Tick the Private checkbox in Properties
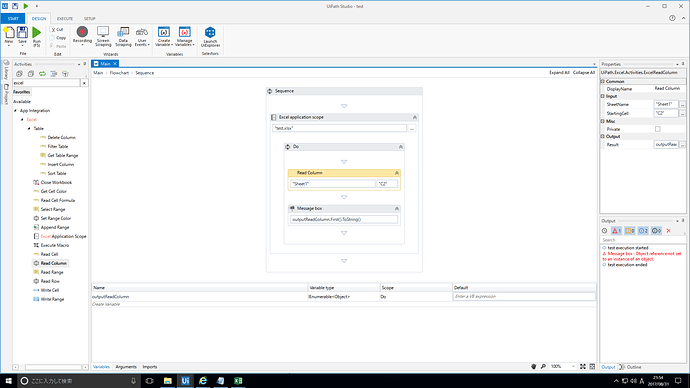This screenshot has height=388, width=690. [x=657, y=129]
